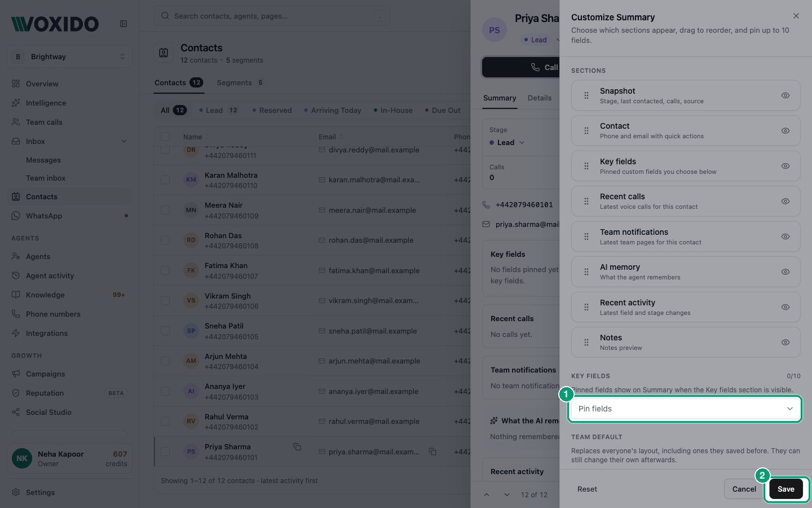The width and height of the screenshot is (812, 508).
Task: Hide the Notes section
Action: click(x=785, y=342)
